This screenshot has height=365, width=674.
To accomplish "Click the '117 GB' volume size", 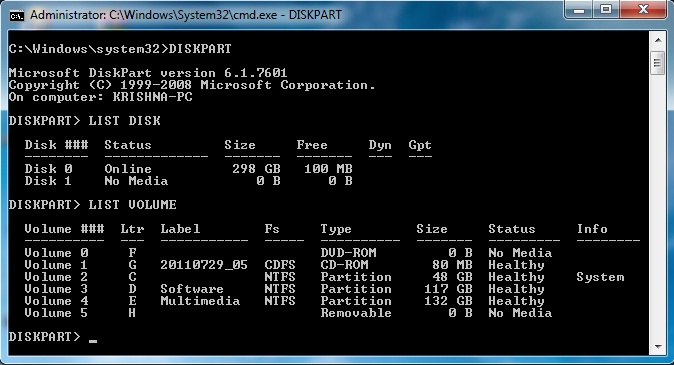I will [448, 289].
